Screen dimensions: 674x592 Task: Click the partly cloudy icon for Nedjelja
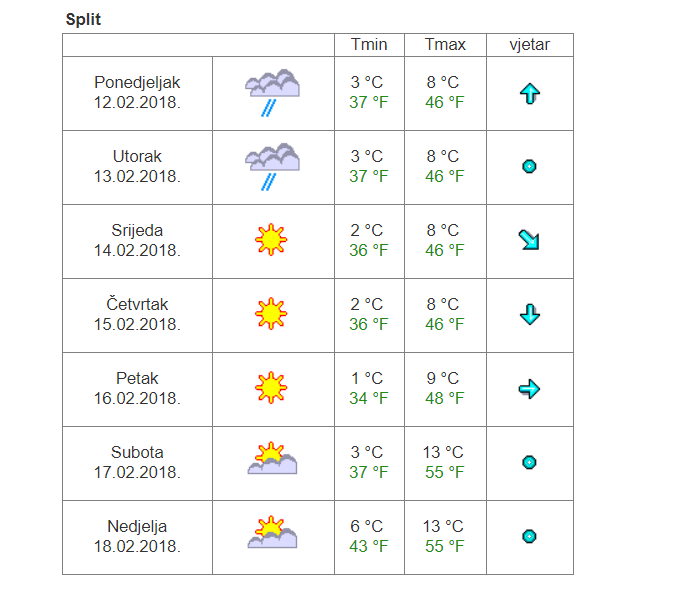(272, 533)
